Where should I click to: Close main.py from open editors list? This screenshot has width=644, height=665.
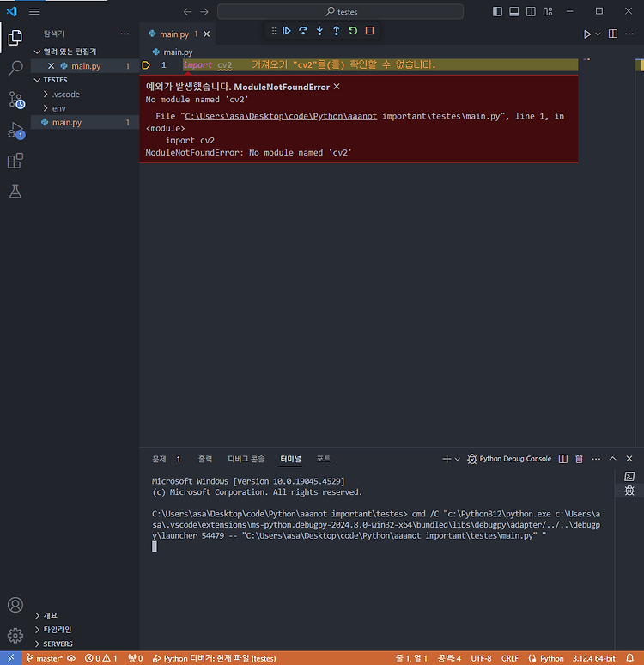point(51,66)
